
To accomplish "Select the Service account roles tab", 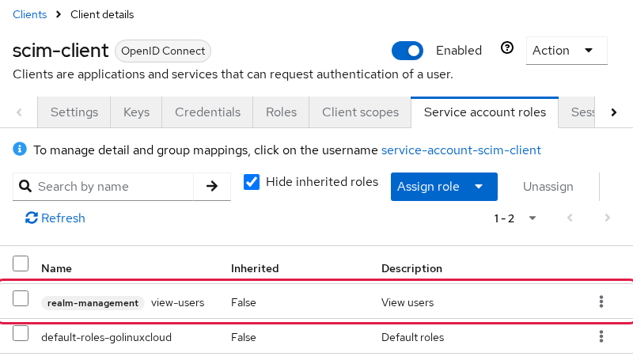I will [x=485, y=112].
